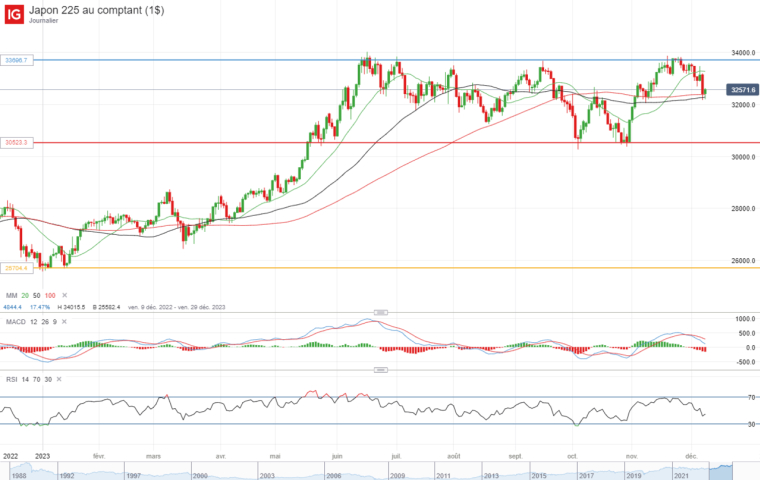The height and width of the screenshot is (480, 760).
Task: Remove the MACD indicator with its ×
Action: click(64, 321)
